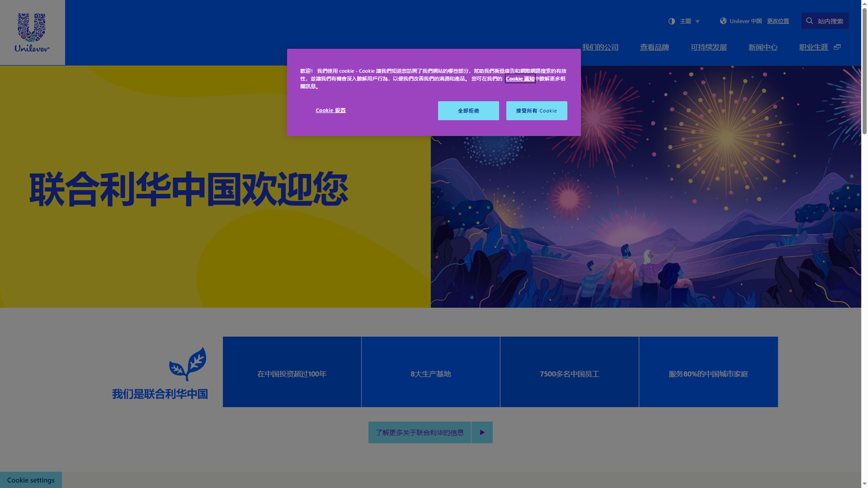Click the 更改位置 link
The image size is (868, 488).
tap(778, 21)
